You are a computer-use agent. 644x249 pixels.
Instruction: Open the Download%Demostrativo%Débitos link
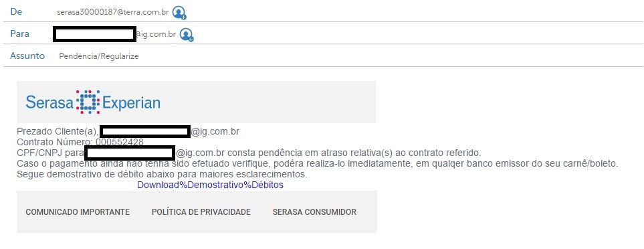point(210,185)
